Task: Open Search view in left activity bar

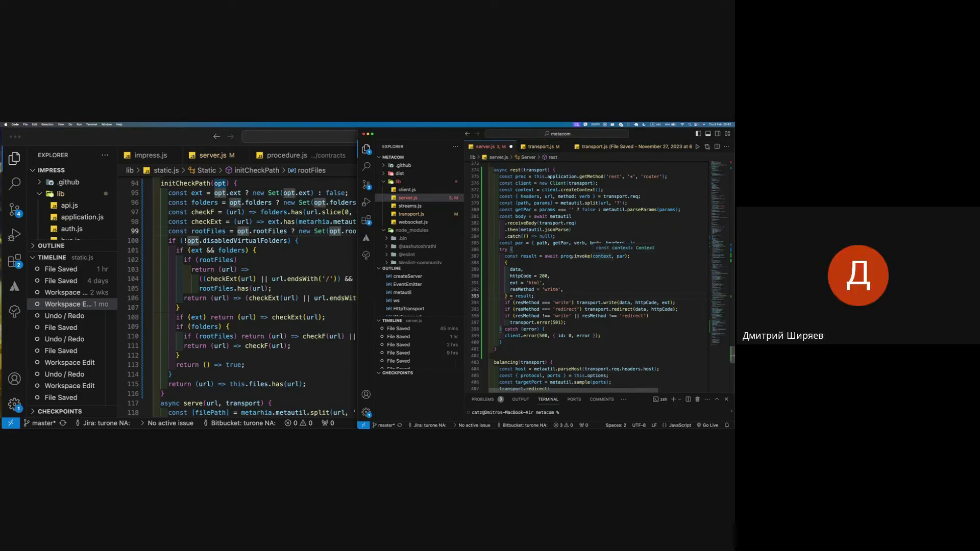Action: 14,183
